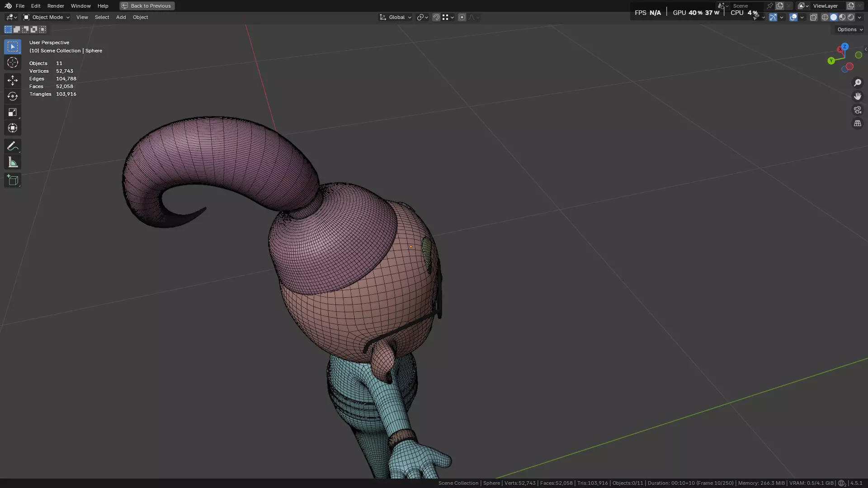Select the Move tool
This screenshot has width=868, height=488.
[x=13, y=80]
